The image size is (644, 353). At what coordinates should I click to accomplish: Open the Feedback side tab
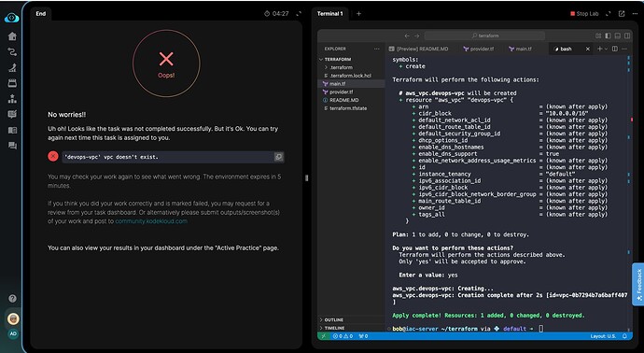[x=638, y=285]
